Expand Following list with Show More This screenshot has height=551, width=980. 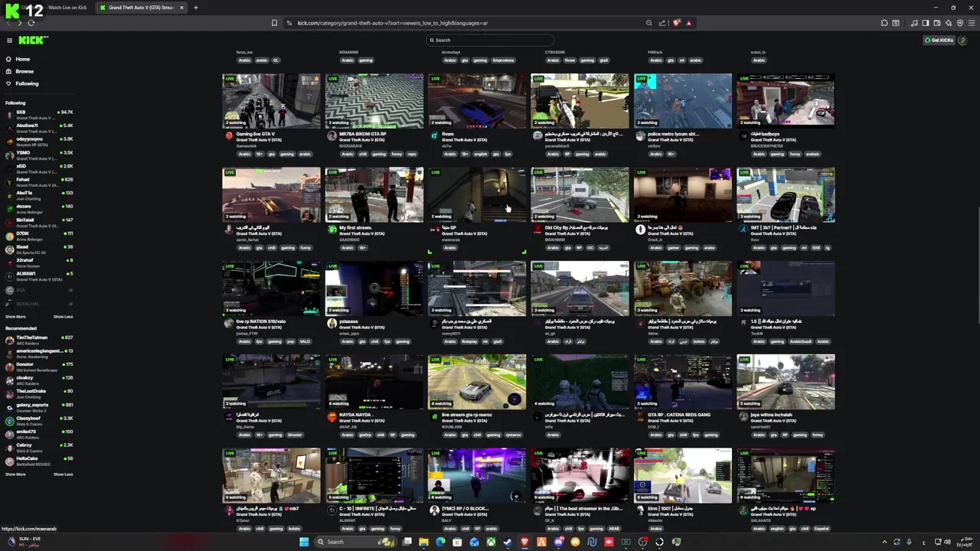click(x=15, y=316)
